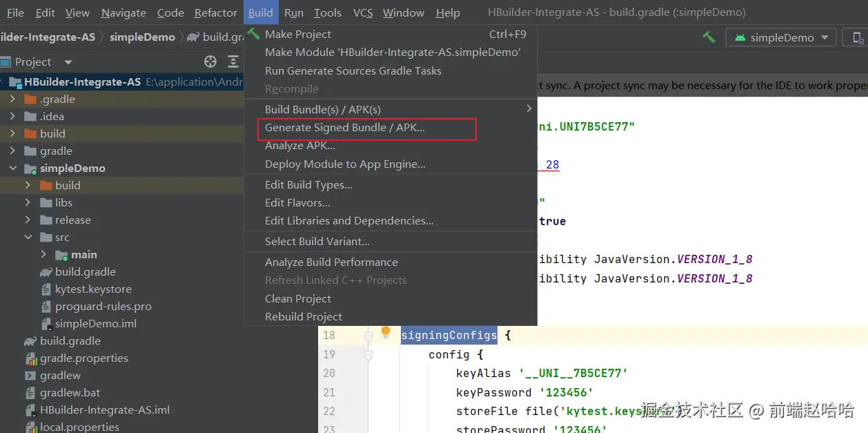Image resolution: width=868 pixels, height=433 pixels.
Task: Choose Make Module 'HBuilder-Integrate-AS.simpleDemo'
Action: pyautogui.click(x=391, y=52)
